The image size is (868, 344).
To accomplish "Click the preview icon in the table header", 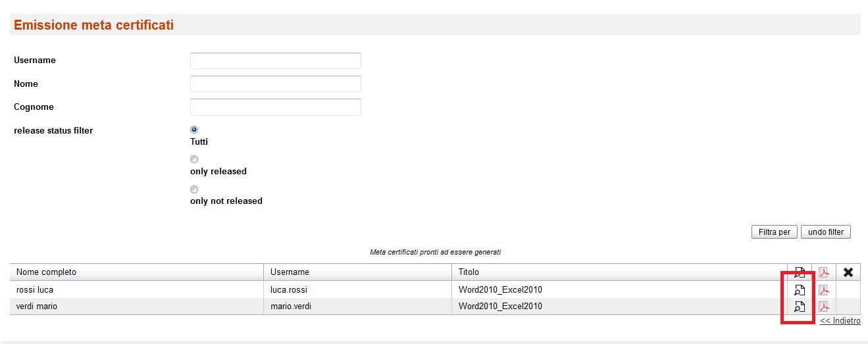I will 800,272.
